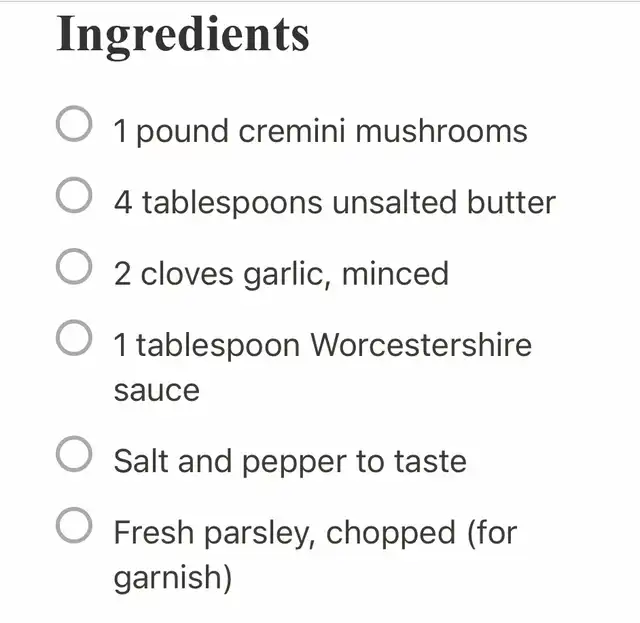The width and height of the screenshot is (640, 623).
Task: Click the text 'Salt and pepper to taste'
Action: coord(290,461)
